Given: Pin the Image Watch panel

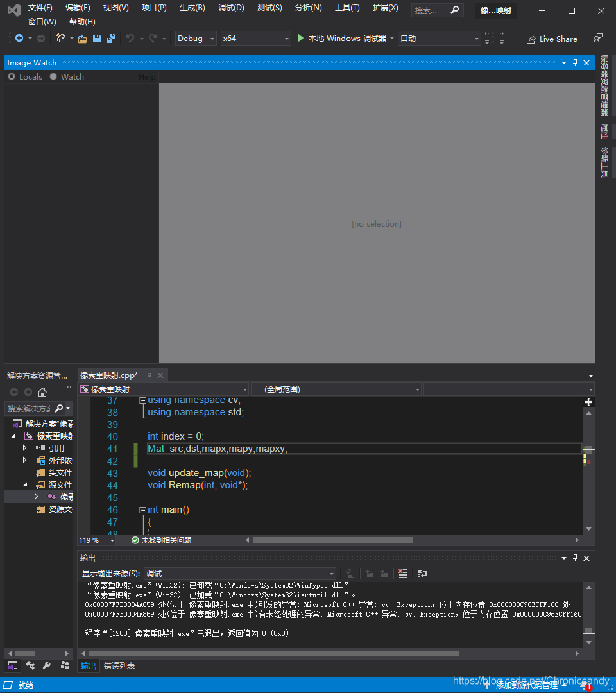Looking at the screenshot, I should tap(575, 63).
